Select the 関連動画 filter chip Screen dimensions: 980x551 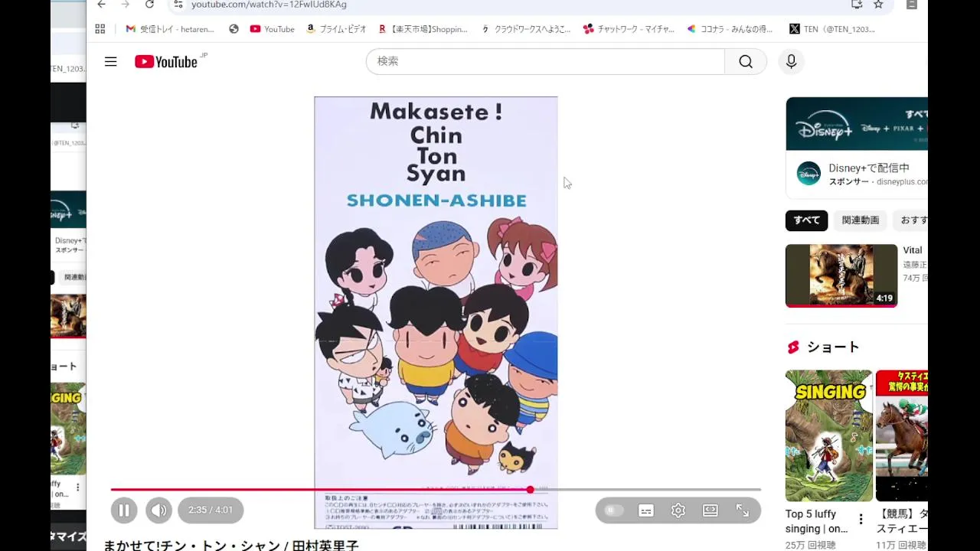coord(861,220)
